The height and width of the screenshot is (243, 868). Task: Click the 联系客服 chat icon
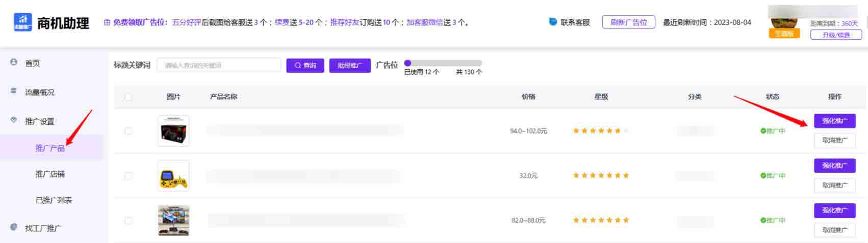pos(553,22)
